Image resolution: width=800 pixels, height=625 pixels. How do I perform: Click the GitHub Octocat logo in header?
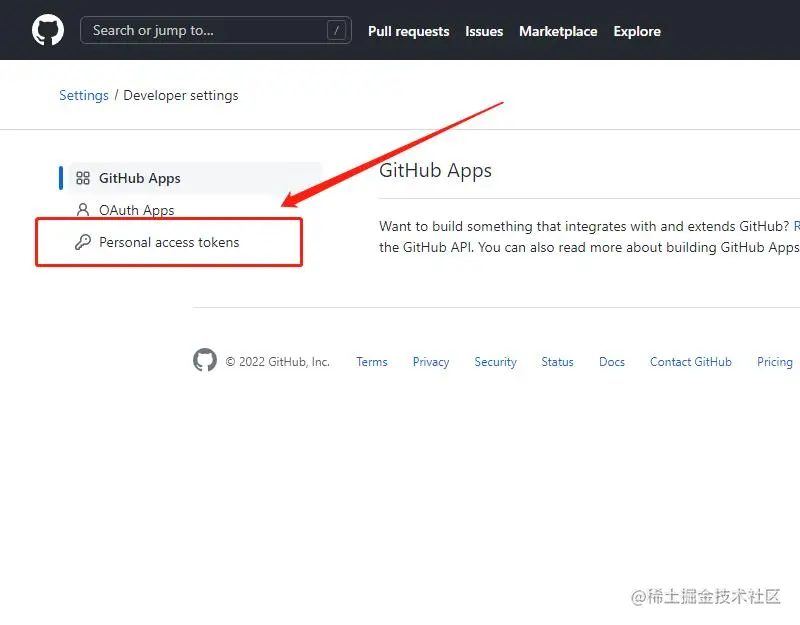coord(48,30)
